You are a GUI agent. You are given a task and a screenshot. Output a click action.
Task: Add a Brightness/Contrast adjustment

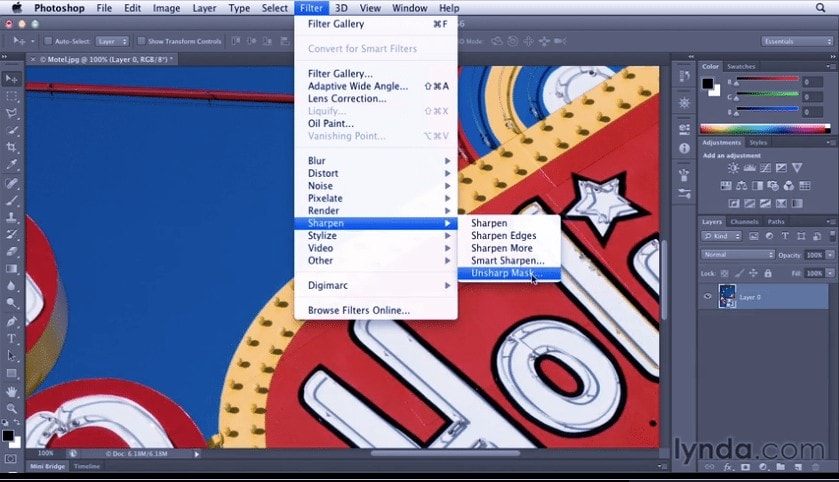733,168
